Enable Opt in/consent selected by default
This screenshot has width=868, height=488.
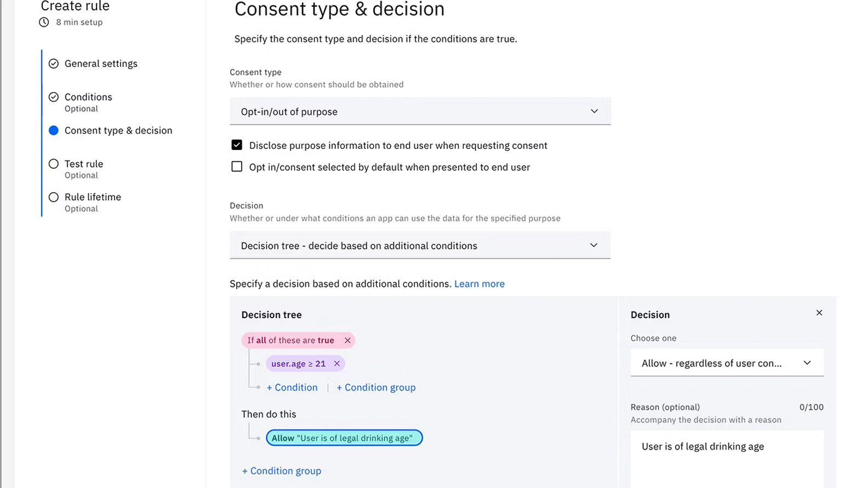pyautogui.click(x=237, y=167)
